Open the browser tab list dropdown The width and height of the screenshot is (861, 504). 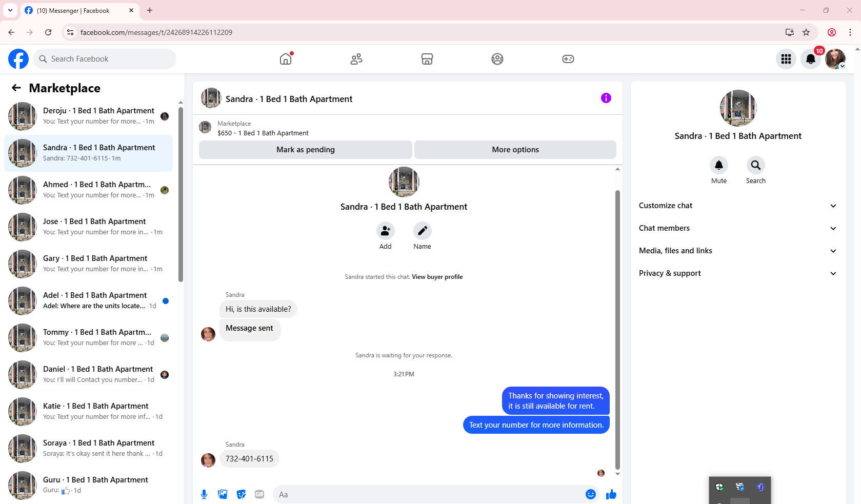10,10
